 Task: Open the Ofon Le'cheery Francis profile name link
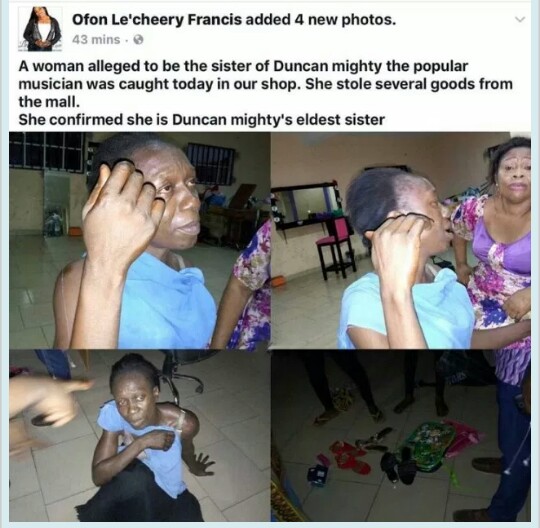tap(157, 21)
